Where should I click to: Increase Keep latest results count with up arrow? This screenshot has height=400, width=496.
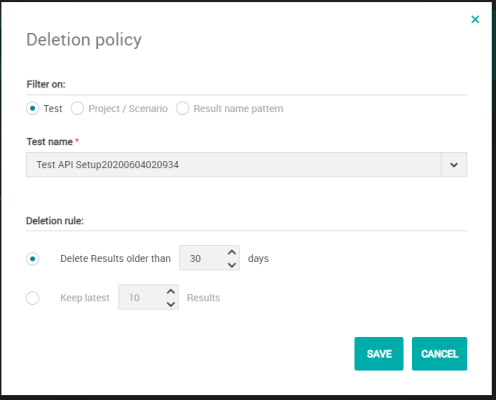(x=171, y=291)
